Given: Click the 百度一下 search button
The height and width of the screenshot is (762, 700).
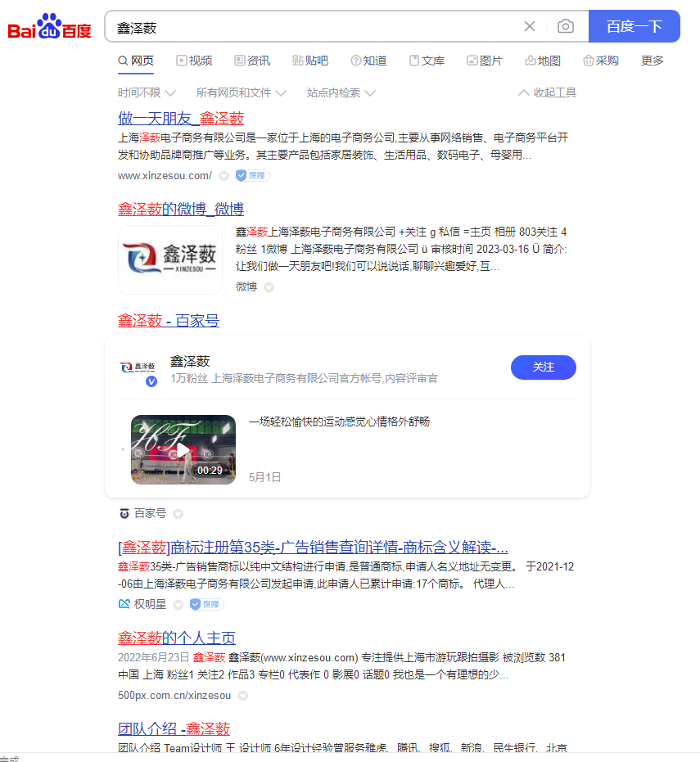Looking at the screenshot, I should click(x=634, y=26).
